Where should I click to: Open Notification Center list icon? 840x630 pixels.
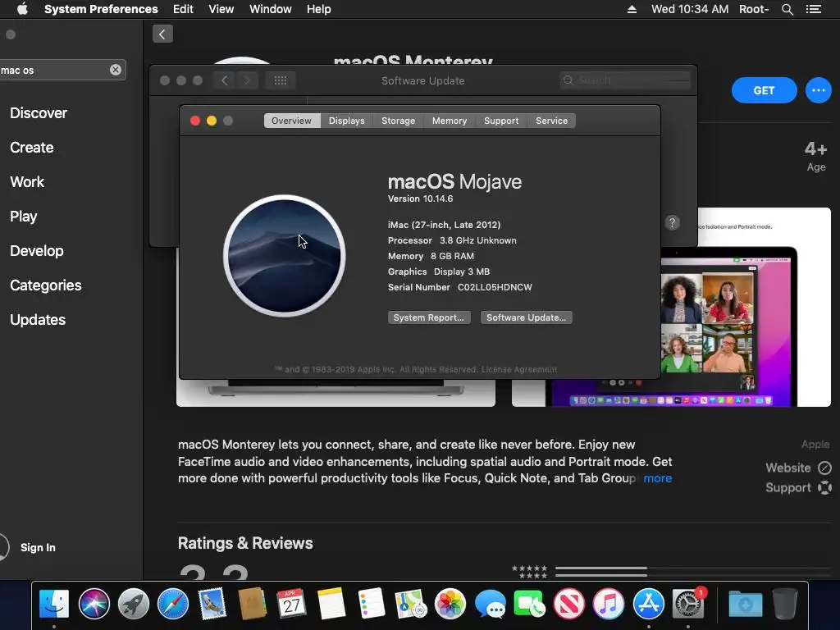pyautogui.click(x=814, y=9)
